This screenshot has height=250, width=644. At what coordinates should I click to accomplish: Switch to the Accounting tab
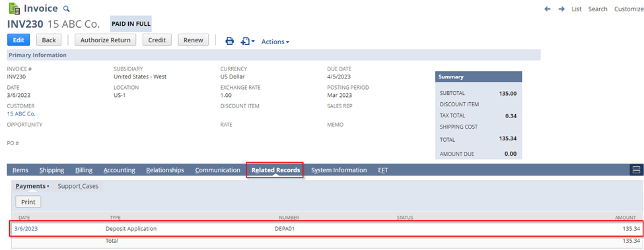tap(119, 170)
